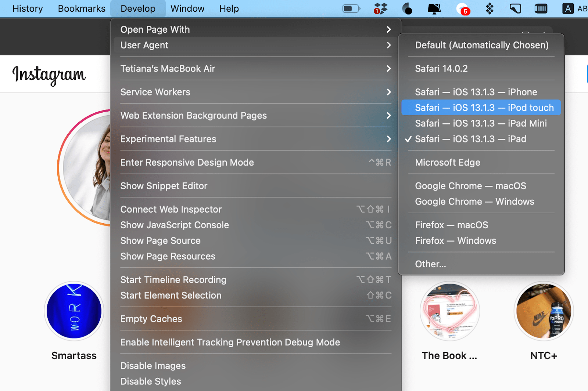Image resolution: width=588 pixels, height=391 pixels.
Task: Open the Bookmarks menu
Action: (x=82, y=8)
